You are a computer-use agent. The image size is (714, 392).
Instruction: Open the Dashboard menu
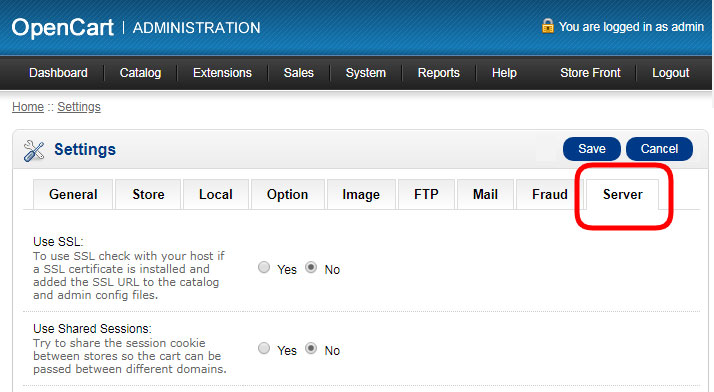coord(58,73)
